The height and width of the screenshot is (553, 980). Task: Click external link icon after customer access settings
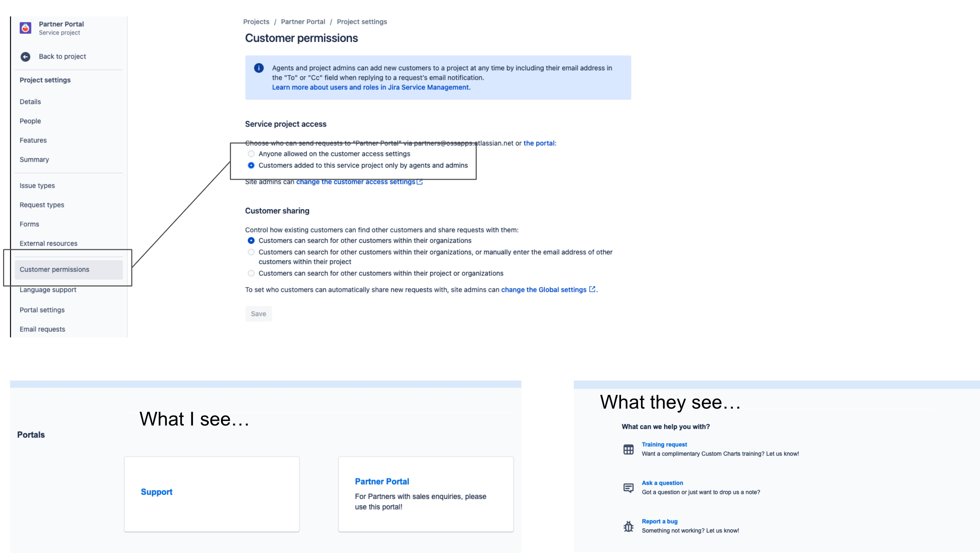point(420,181)
